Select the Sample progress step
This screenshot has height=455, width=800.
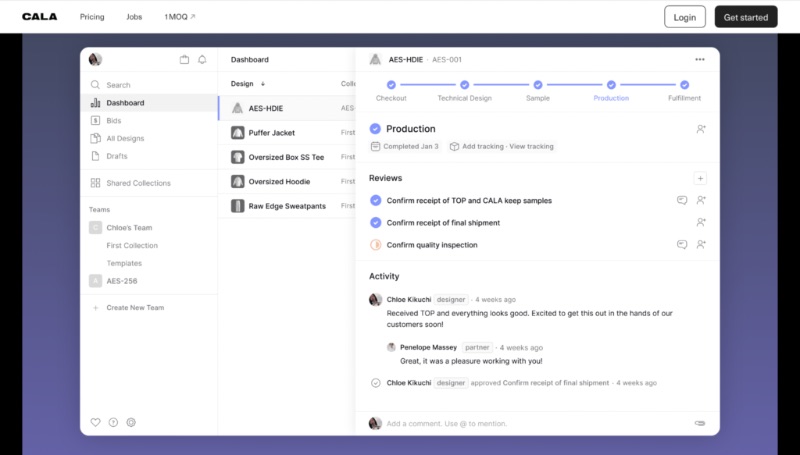[x=538, y=91]
